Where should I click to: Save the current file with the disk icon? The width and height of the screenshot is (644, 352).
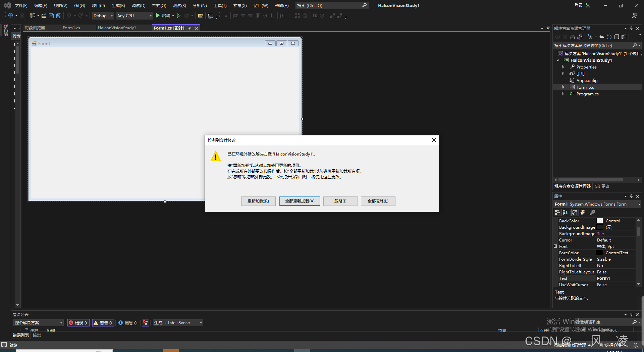(51, 15)
